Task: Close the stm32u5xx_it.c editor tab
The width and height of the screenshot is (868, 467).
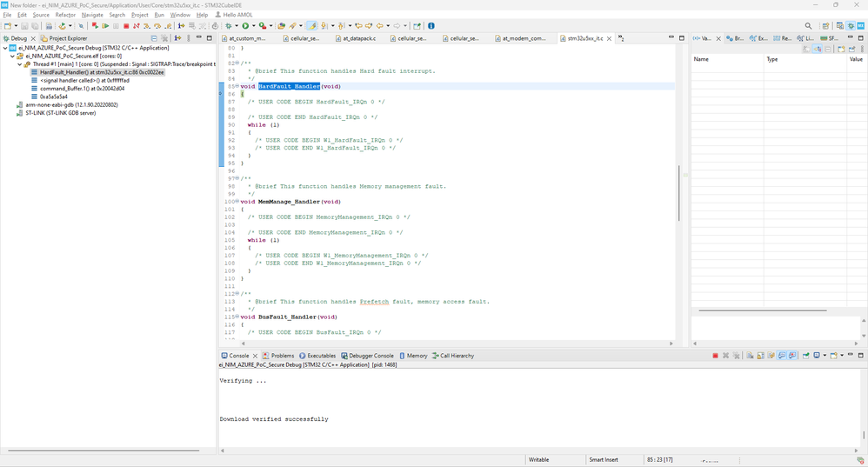Action: click(x=609, y=38)
